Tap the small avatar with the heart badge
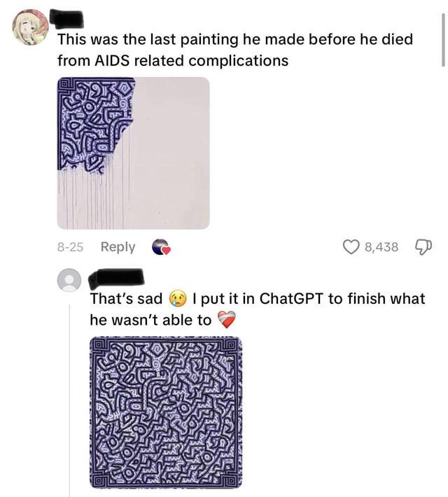This screenshot has height=497, width=448. pyautogui.click(x=161, y=247)
